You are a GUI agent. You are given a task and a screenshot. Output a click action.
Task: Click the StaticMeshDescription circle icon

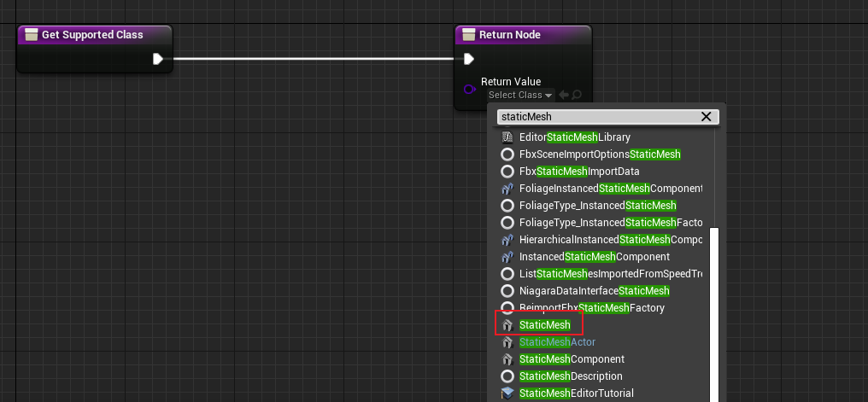pyautogui.click(x=507, y=376)
